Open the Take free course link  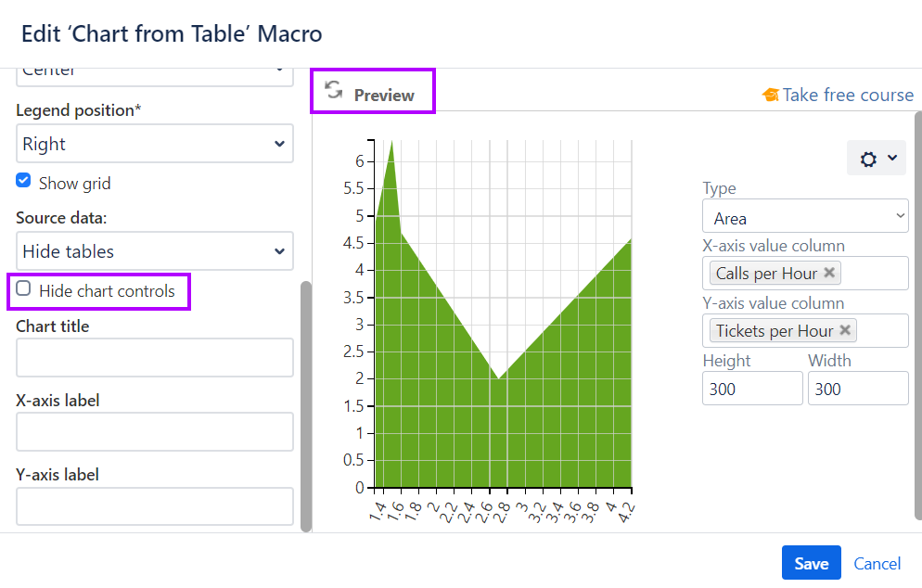pyautogui.click(x=847, y=95)
